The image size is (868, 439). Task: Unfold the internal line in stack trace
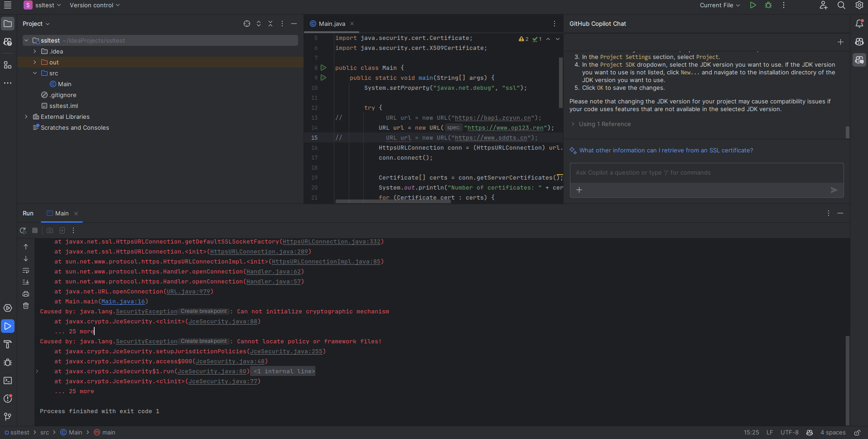click(37, 371)
